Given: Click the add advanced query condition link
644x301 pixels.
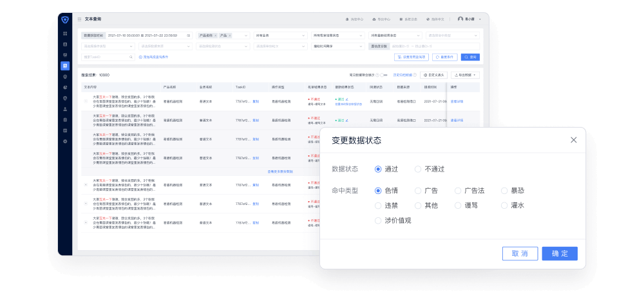Looking at the screenshot, I should 154,57.
